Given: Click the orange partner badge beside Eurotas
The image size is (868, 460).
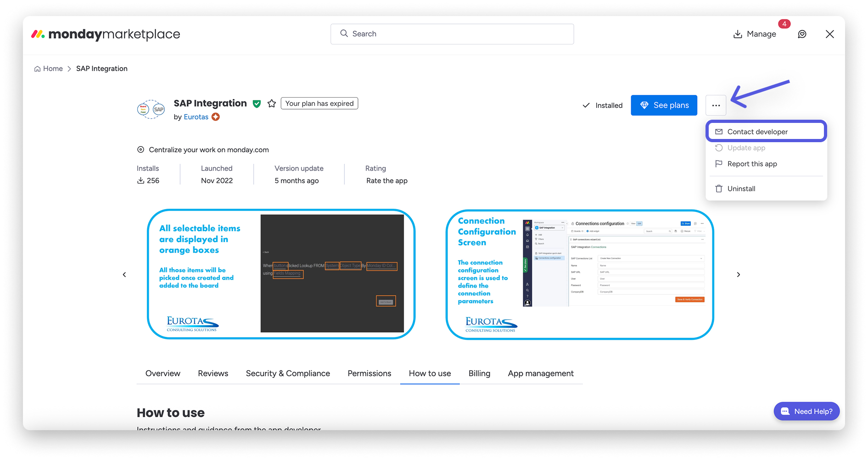Looking at the screenshot, I should point(216,117).
